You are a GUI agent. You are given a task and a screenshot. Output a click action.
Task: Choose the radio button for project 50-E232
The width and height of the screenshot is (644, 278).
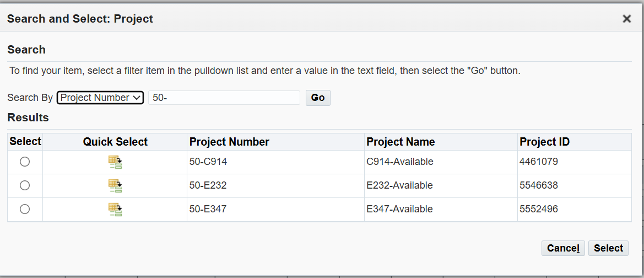25,186
